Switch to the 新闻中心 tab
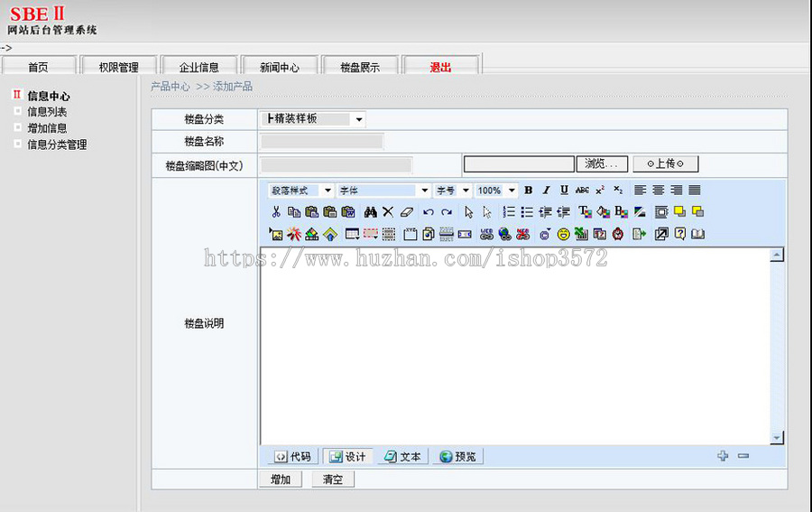 click(280, 66)
